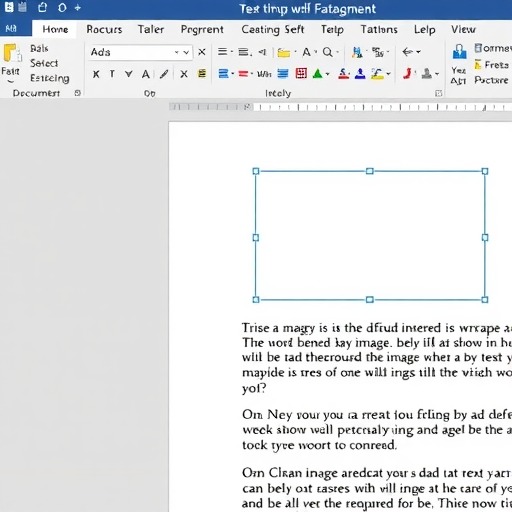Toggle the red alignment lines button

pos(243,74)
